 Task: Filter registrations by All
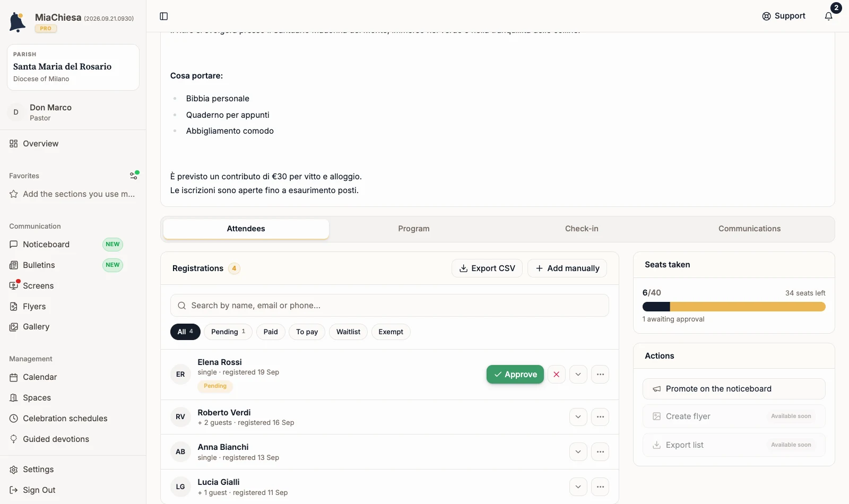[185, 332]
